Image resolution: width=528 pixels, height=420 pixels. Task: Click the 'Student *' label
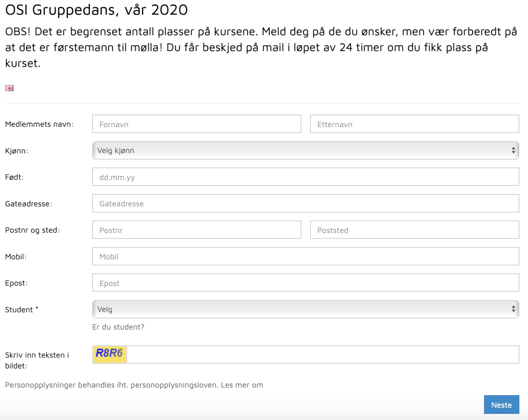coord(22,310)
